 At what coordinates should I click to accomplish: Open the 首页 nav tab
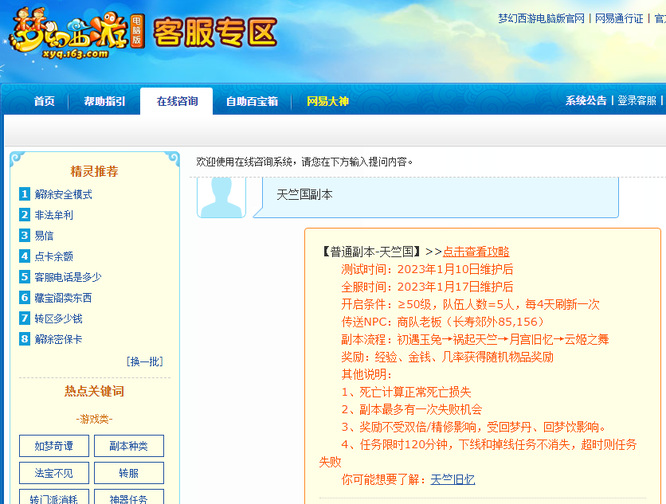tap(44, 101)
